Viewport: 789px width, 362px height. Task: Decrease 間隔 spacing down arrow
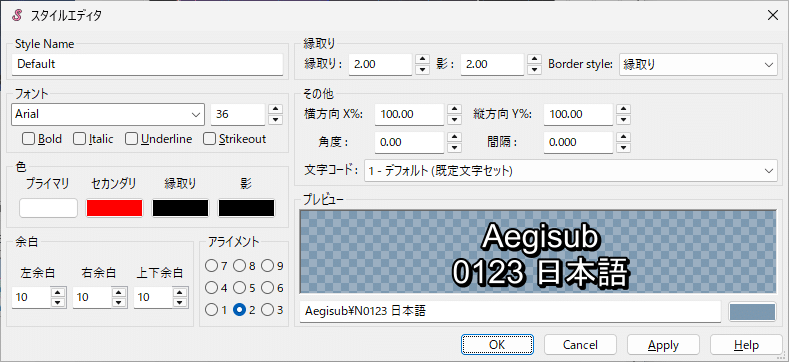(x=623, y=148)
